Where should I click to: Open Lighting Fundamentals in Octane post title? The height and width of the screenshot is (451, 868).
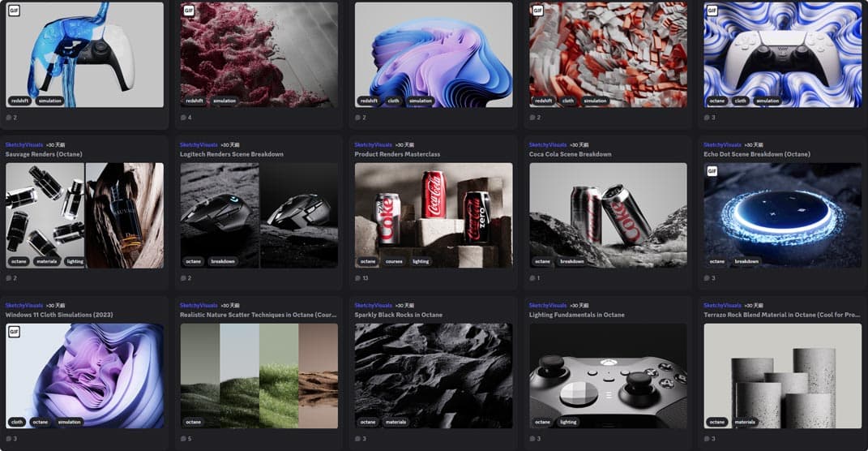point(576,315)
